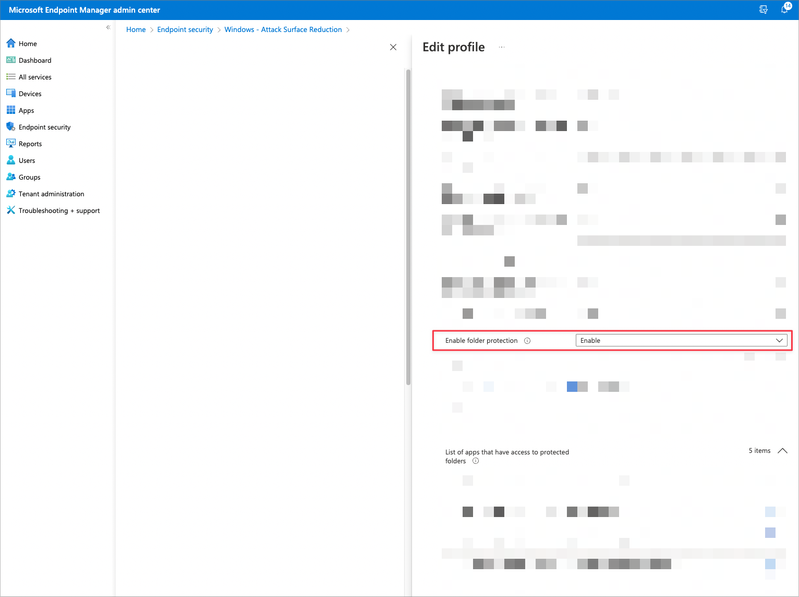
Task: Click the Devices monitor icon
Action: point(11,94)
